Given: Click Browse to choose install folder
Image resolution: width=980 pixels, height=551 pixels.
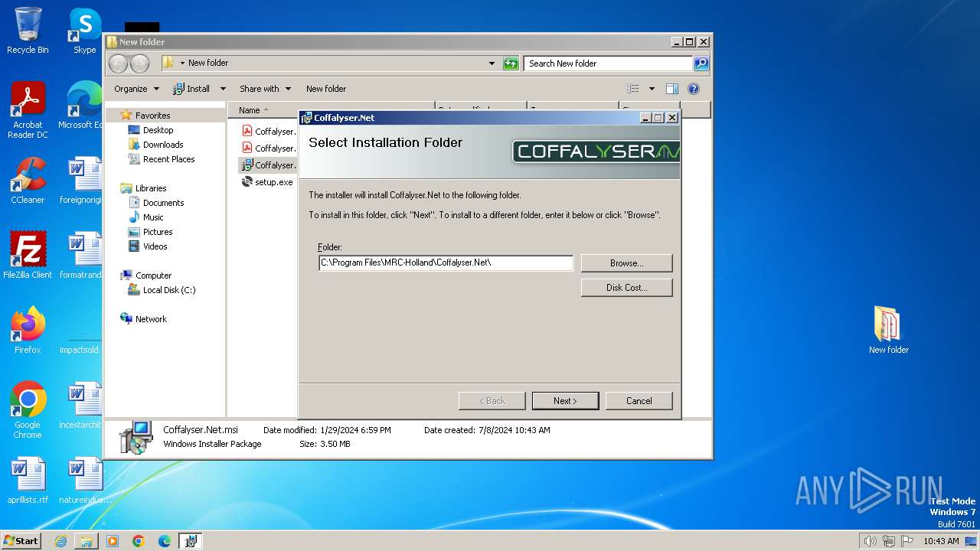Looking at the screenshot, I should (x=626, y=263).
